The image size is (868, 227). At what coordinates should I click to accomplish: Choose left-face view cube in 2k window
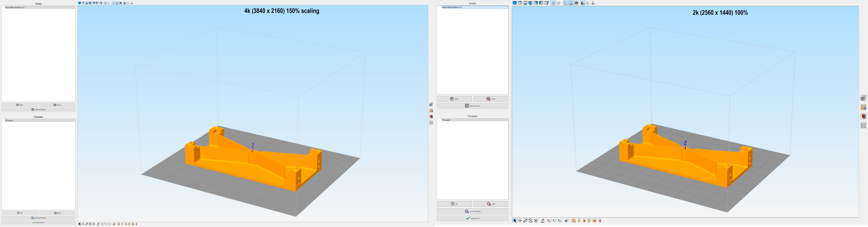541,3
